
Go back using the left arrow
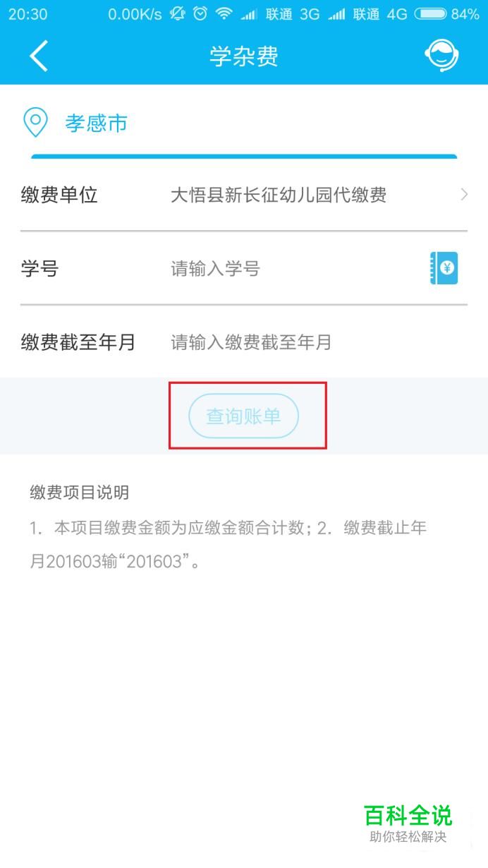(x=39, y=56)
